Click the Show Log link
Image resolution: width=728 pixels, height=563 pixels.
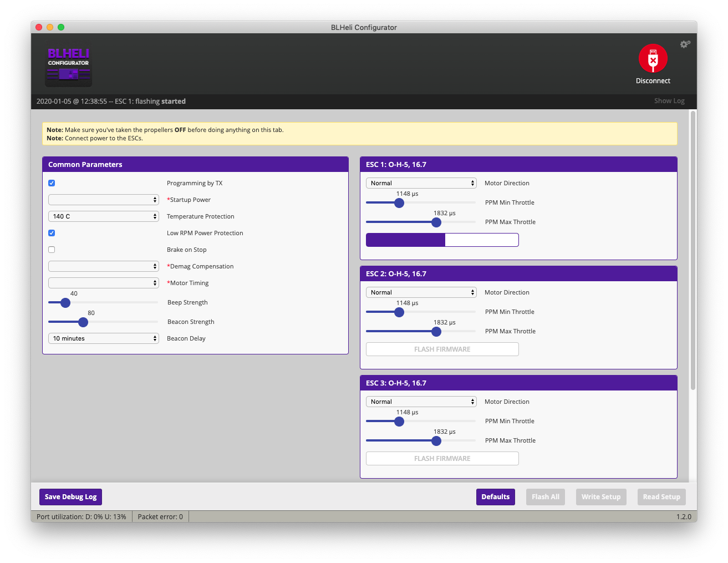click(x=669, y=101)
